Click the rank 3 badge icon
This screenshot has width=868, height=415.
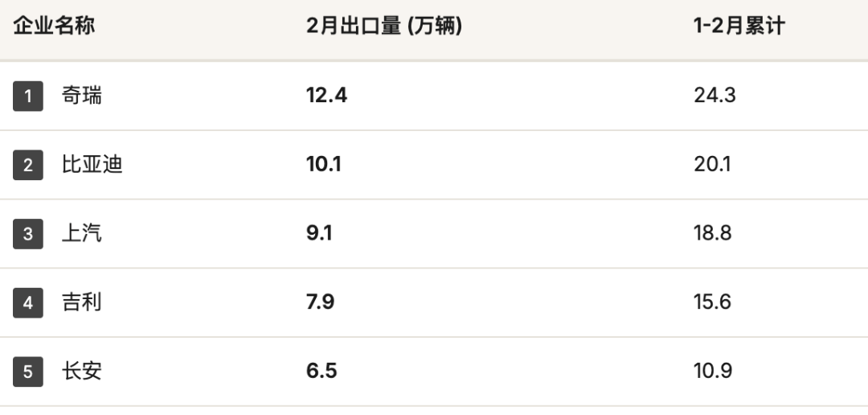(28, 235)
